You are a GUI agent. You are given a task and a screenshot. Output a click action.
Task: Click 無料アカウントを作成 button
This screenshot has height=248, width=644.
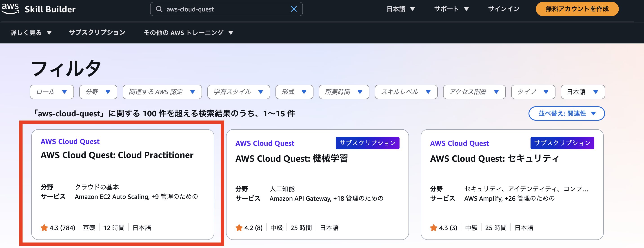pyautogui.click(x=577, y=9)
